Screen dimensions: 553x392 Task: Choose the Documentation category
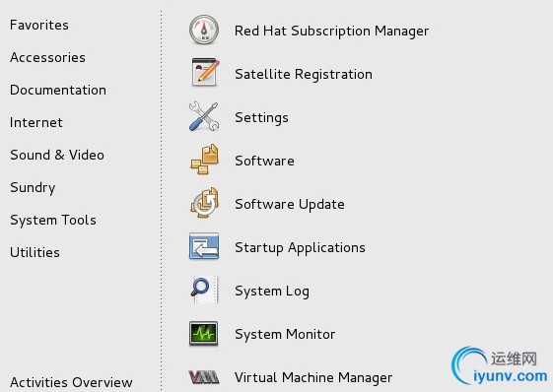click(58, 90)
